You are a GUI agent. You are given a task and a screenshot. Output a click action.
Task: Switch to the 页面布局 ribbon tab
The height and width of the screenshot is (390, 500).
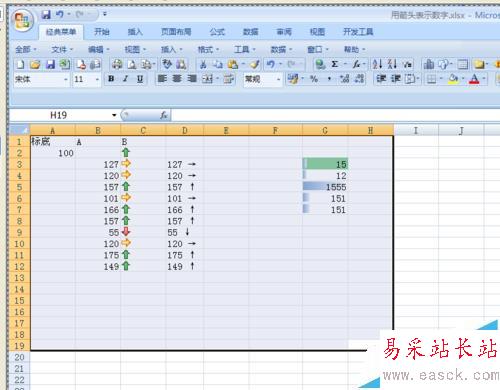click(176, 32)
